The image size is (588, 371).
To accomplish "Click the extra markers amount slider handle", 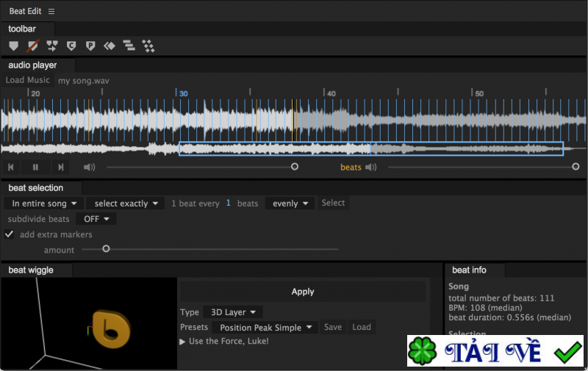I will coord(106,249).
